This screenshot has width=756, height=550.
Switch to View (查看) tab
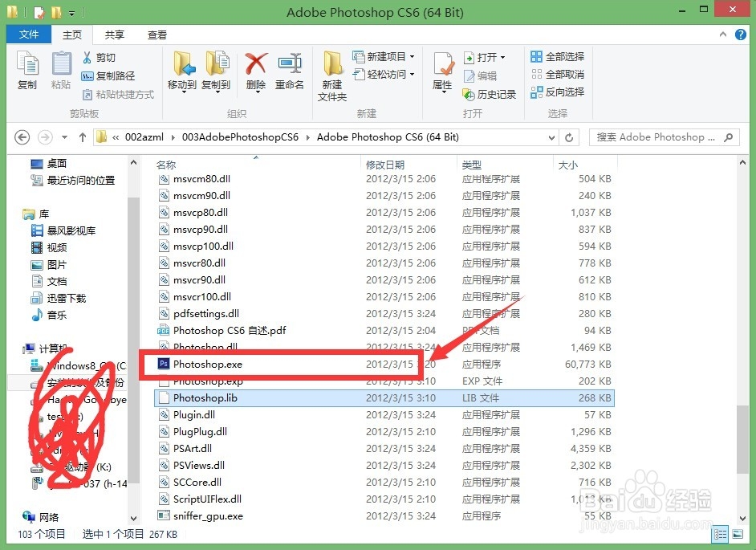click(x=157, y=35)
